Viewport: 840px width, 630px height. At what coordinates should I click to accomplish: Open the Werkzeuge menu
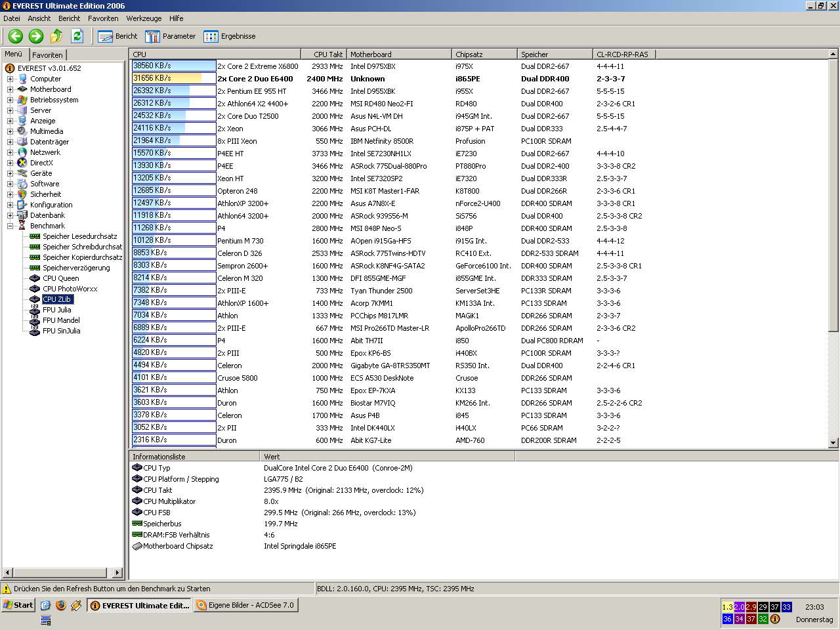click(144, 18)
